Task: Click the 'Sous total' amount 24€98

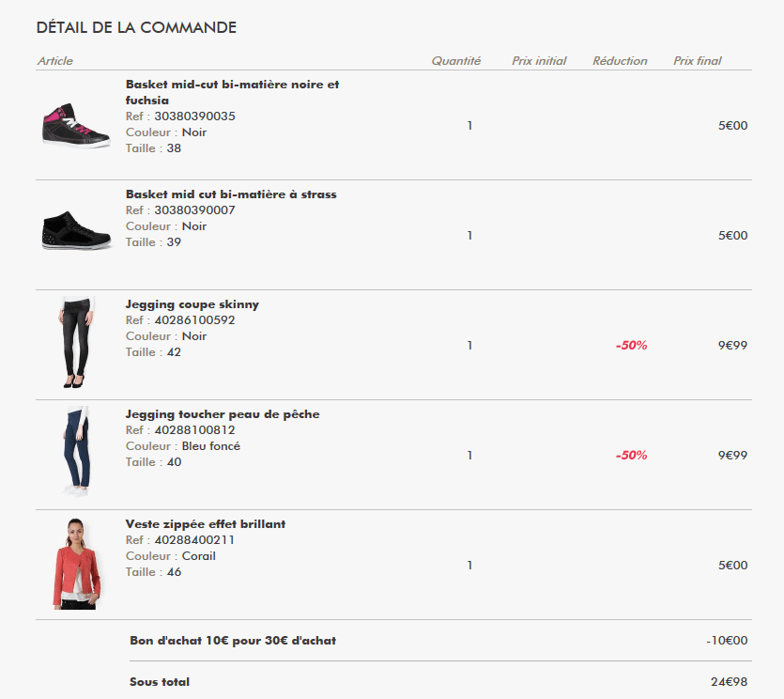Action: [729, 682]
